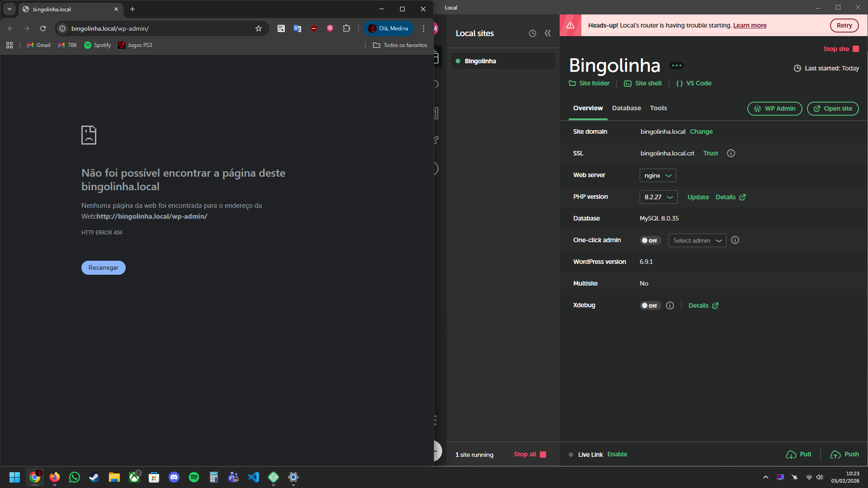
Task: Click the WP Admin button
Action: 774,108
